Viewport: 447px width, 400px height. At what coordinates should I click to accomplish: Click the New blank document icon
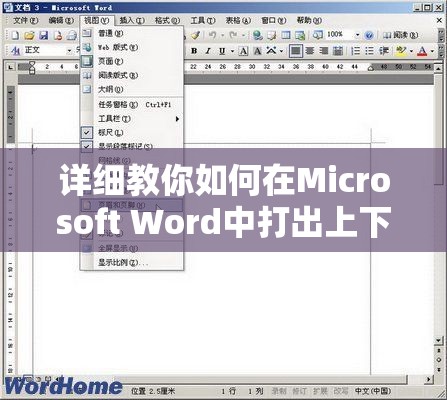pyautogui.click(x=15, y=35)
